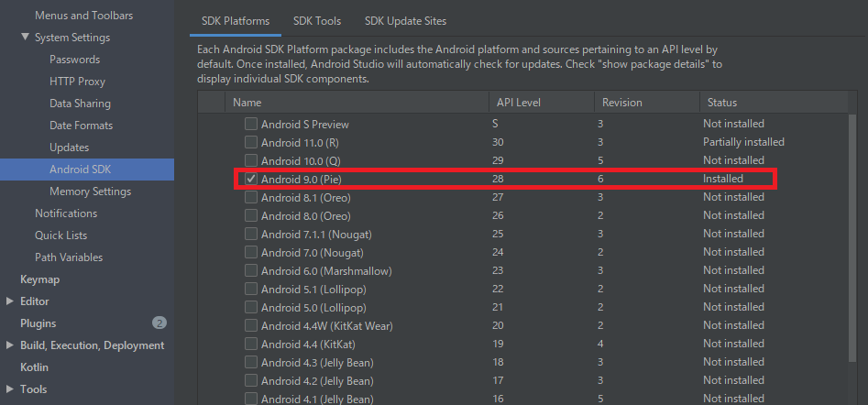Sort by the Revision column header
This screenshot has height=405, width=868.
pyautogui.click(x=647, y=103)
